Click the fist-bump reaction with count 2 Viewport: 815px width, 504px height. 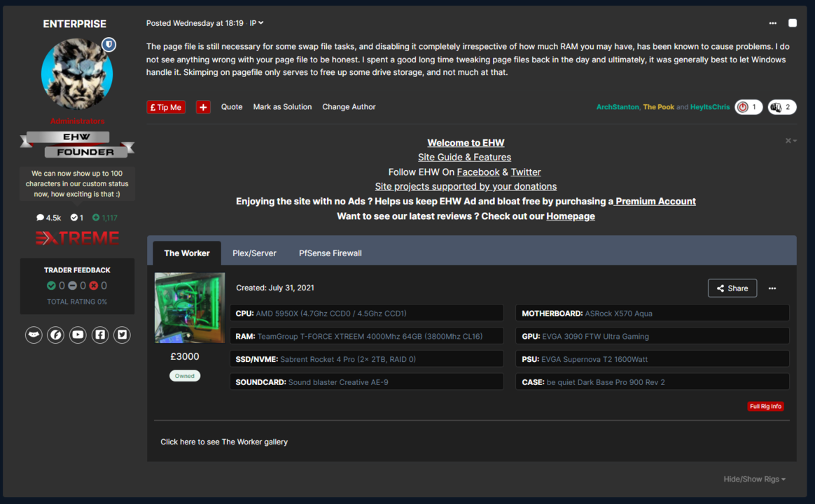coord(781,107)
